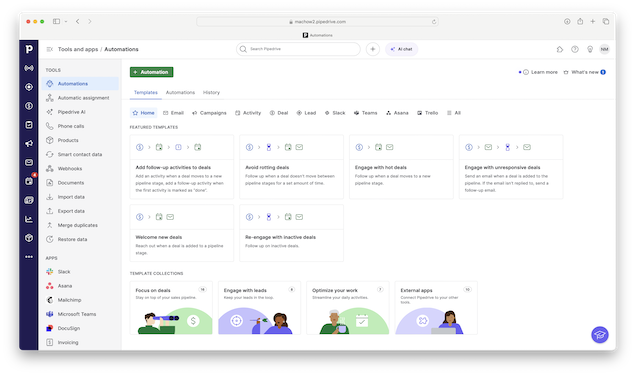Open the NM user account menu
Screen dimensions: 635x375
pos(605,49)
